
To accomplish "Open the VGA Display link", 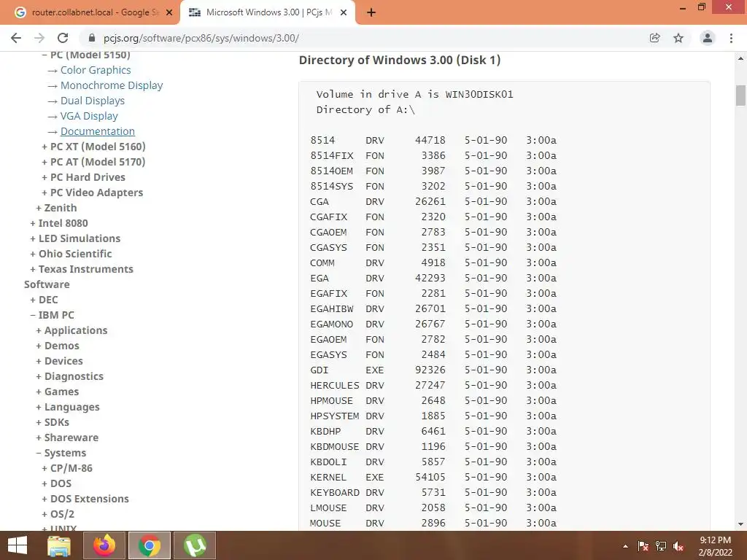I will click(x=89, y=116).
